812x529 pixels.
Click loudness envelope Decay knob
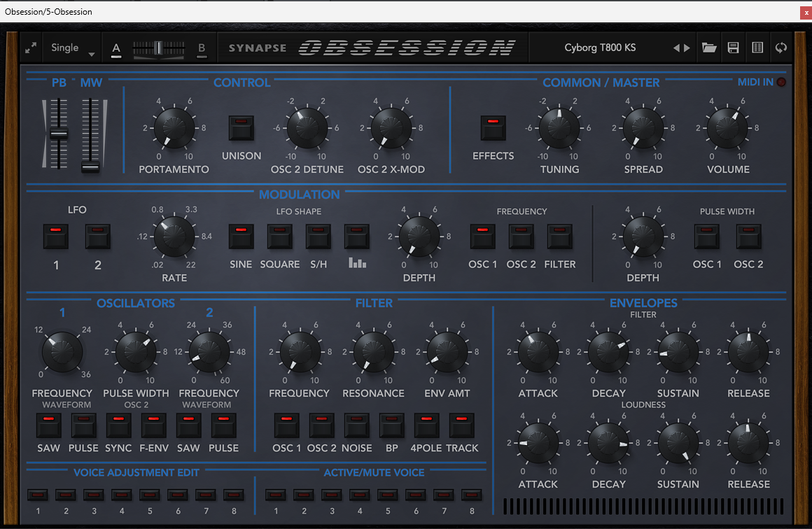tap(608, 443)
